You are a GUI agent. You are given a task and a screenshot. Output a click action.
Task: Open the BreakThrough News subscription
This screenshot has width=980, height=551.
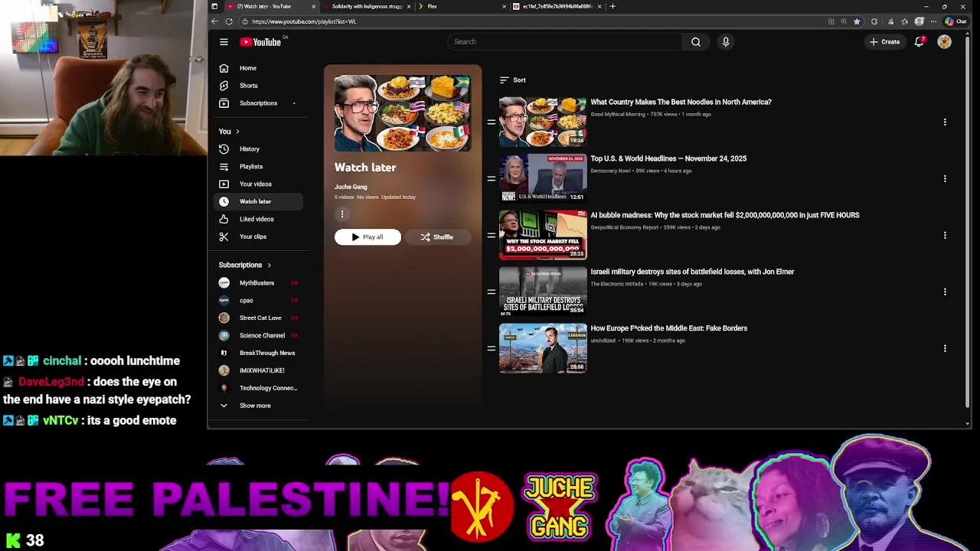[260, 353]
